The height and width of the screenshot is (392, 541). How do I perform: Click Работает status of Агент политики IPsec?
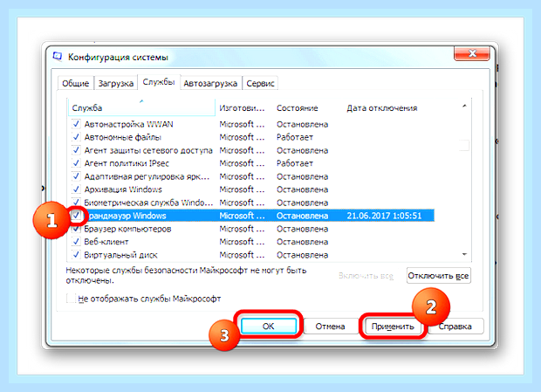pyautogui.click(x=295, y=163)
